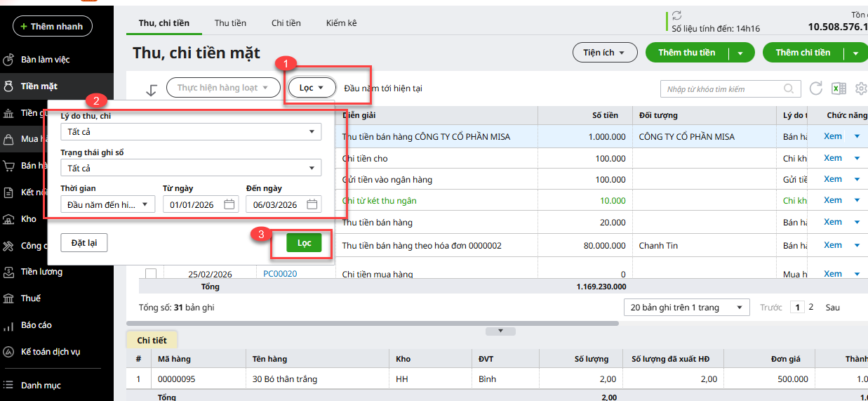868x401 pixels.
Task: Click the Đặt lại reset button
Action: (x=84, y=243)
